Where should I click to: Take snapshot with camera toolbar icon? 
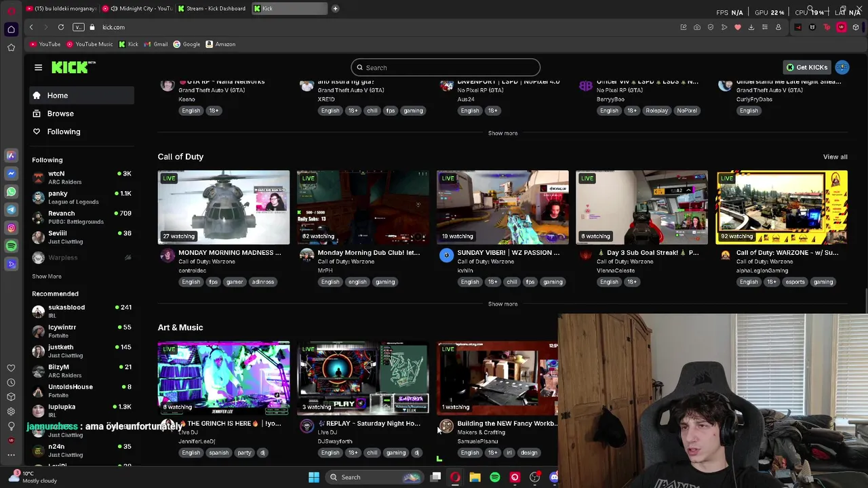[x=697, y=27]
